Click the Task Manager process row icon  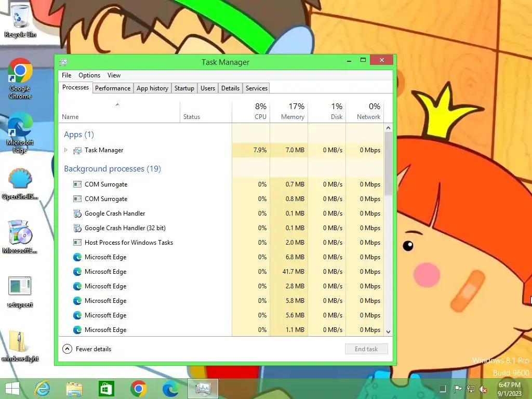coord(77,150)
